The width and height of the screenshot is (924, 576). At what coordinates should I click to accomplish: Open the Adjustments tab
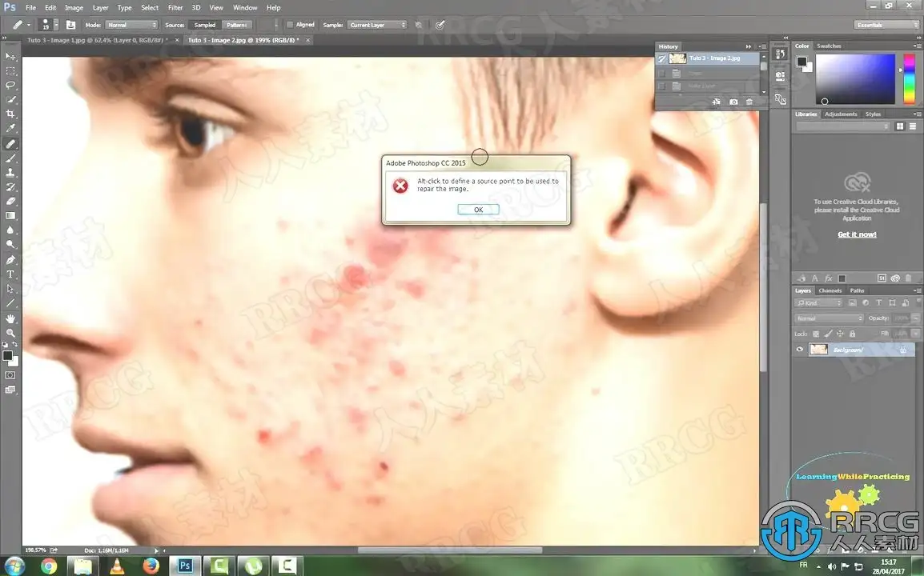click(841, 114)
